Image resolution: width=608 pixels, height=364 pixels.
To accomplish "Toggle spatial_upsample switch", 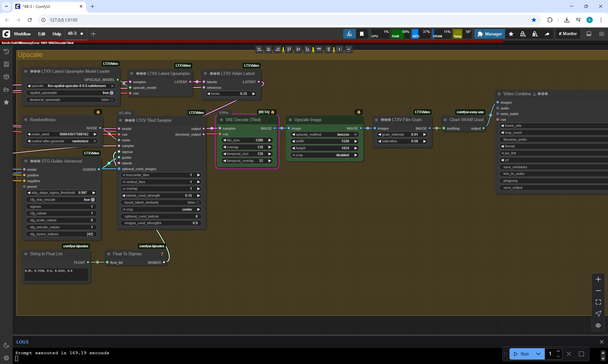I will 111,93.
